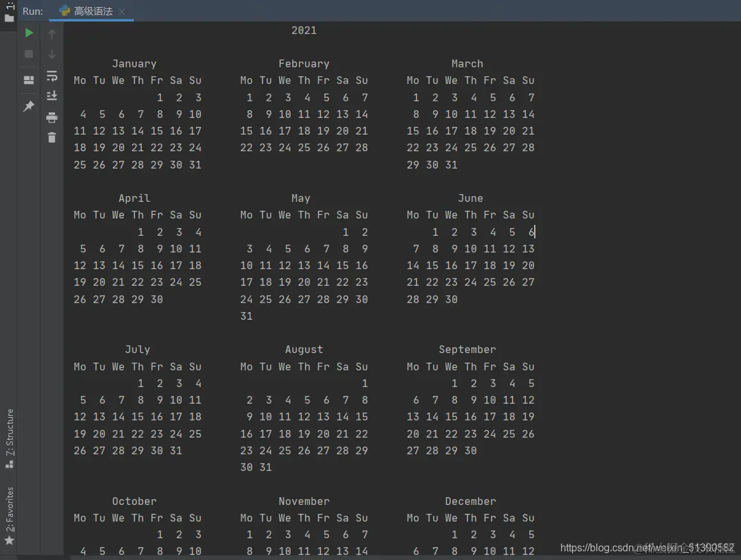This screenshot has width=741, height=560.
Task: Click day 31 in the May calendar
Action: click(x=246, y=316)
